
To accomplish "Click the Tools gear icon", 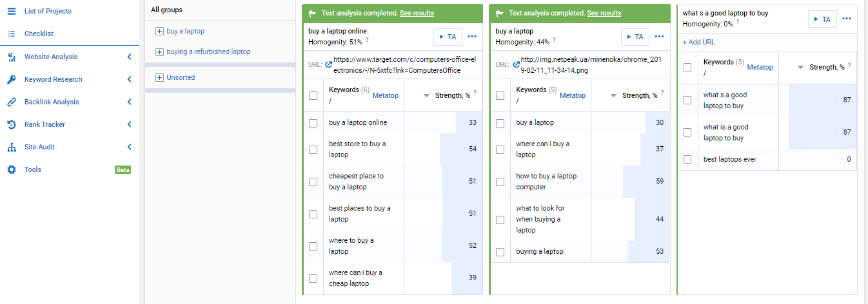I will click(11, 169).
